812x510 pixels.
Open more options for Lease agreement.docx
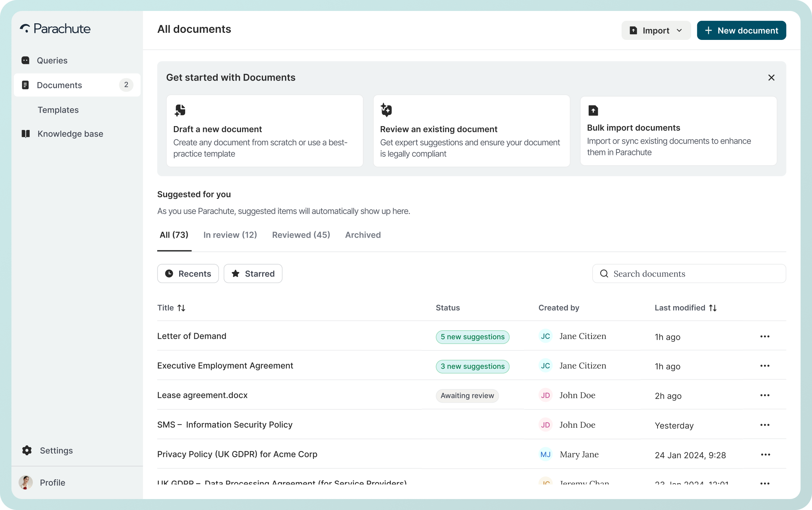click(x=765, y=396)
